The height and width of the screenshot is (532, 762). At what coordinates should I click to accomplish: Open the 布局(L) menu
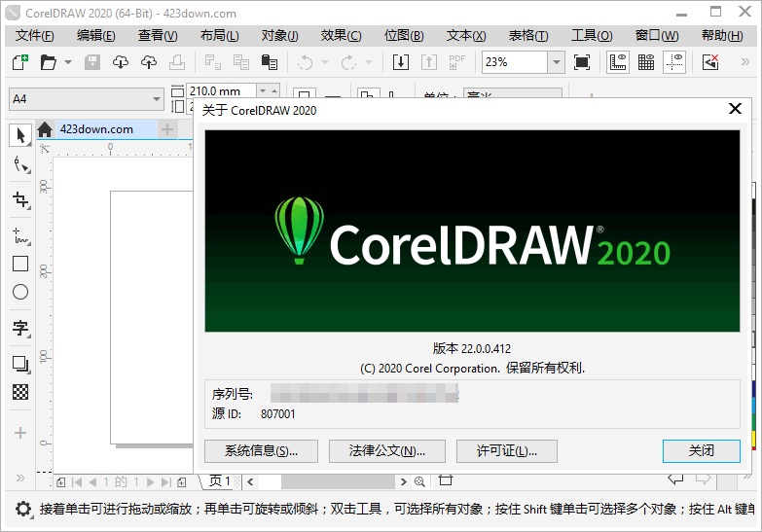point(219,35)
